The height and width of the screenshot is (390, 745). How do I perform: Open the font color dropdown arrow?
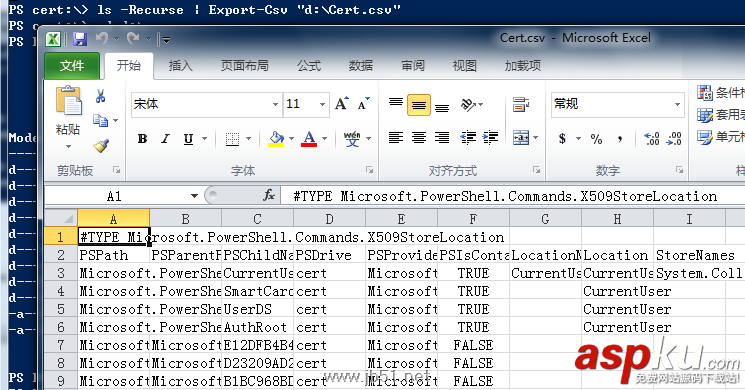point(325,139)
